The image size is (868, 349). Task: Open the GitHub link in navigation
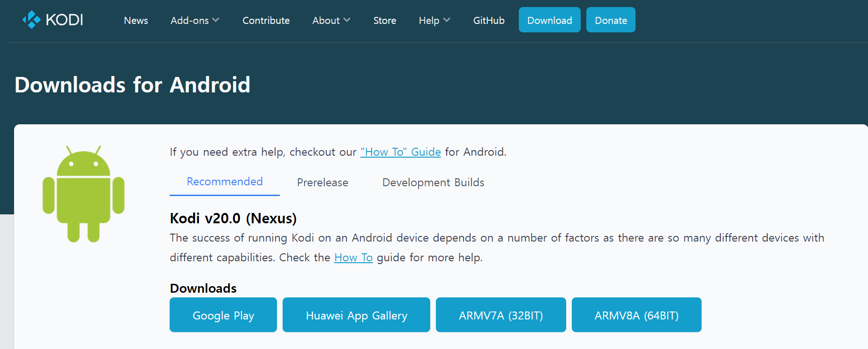[x=489, y=21]
